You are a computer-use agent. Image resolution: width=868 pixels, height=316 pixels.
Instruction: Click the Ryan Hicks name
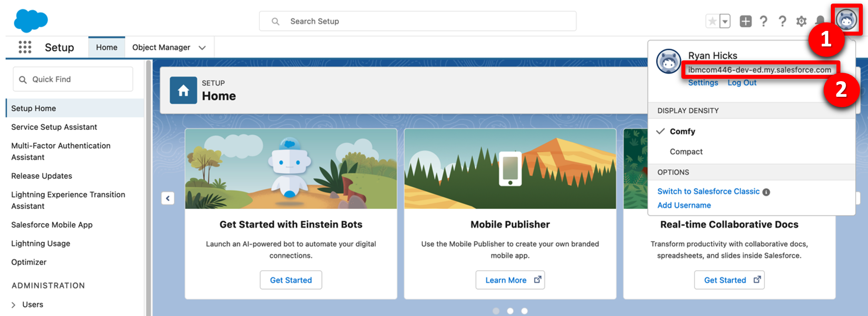click(x=713, y=55)
